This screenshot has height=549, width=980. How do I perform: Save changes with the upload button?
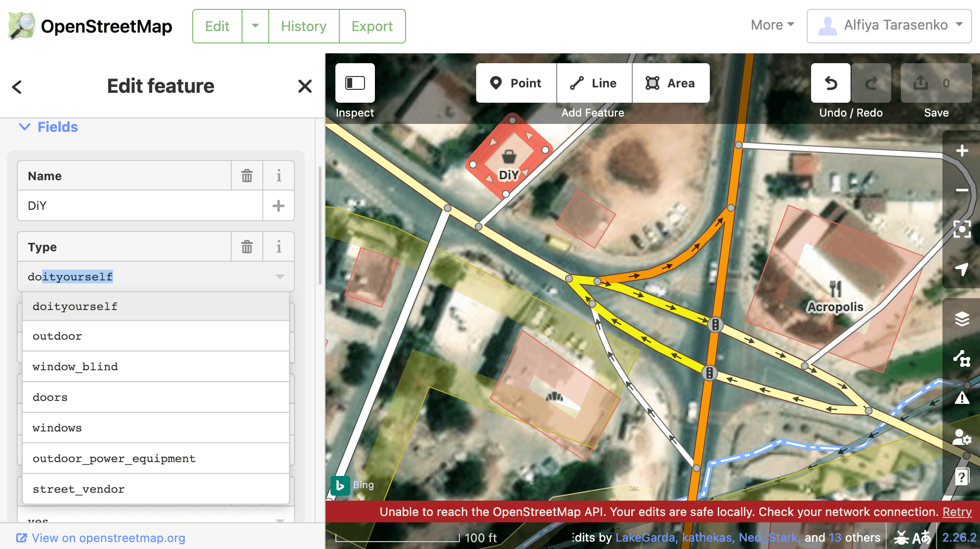pyautogui.click(x=936, y=83)
